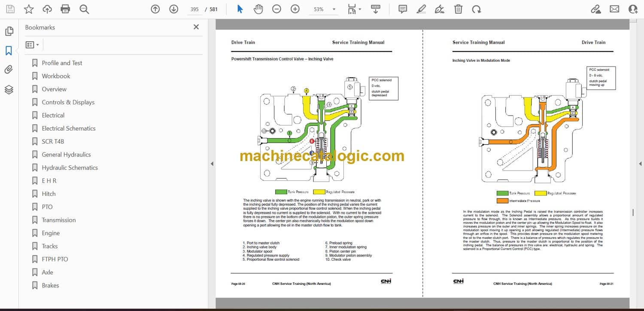Image resolution: width=644 pixels, height=311 pixels.
Task: Add a comment with note icon
Action: (x=403, y=9)
